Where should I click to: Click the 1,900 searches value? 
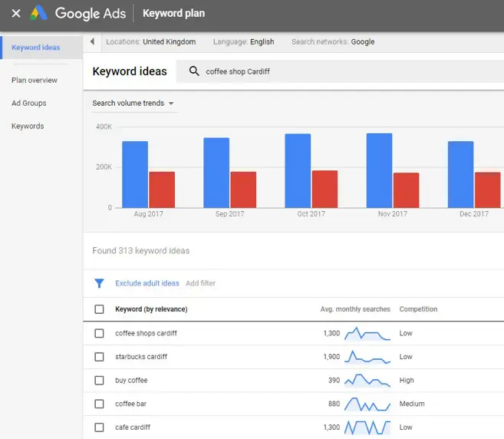pos(331,357)
